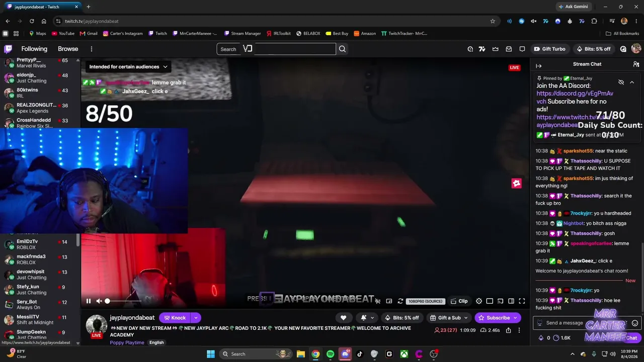Share the stream using the share icon

pos(508,330)
